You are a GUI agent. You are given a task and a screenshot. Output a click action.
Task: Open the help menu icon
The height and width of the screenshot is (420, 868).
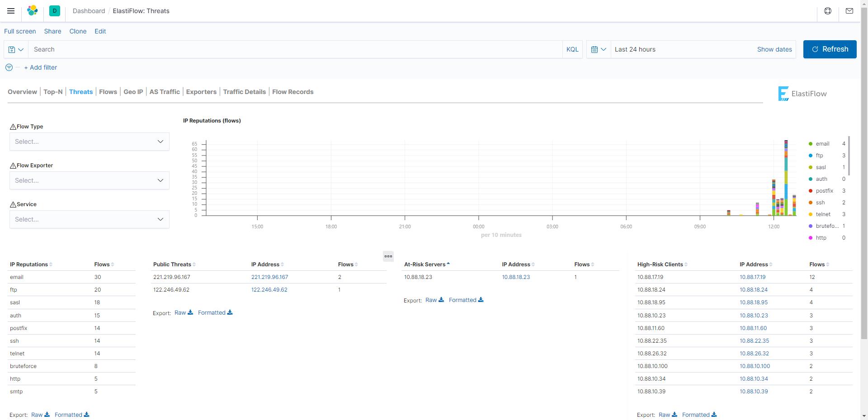point(828,11)
